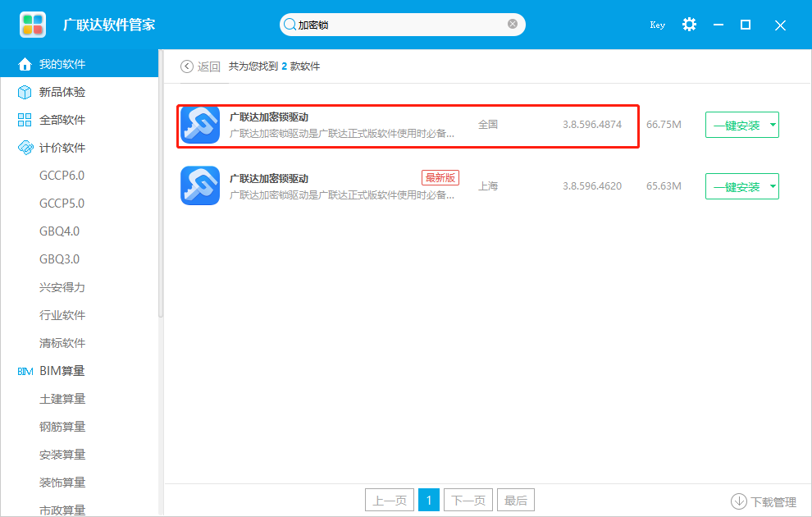The image size is (812, 517).
Task: Select GBQ4.0 in sidebar
Action: coord(60,231)
